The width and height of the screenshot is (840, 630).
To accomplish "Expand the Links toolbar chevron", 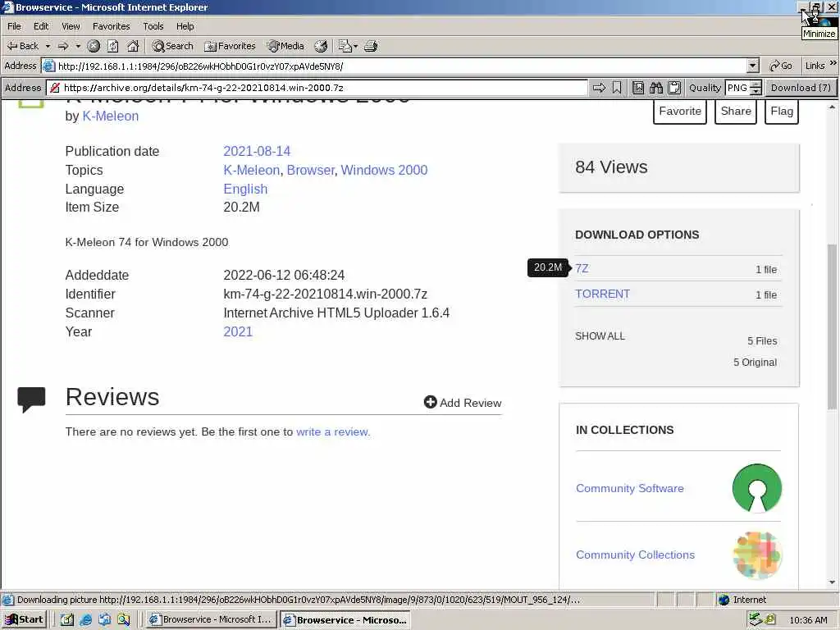I will click(833, 63).
